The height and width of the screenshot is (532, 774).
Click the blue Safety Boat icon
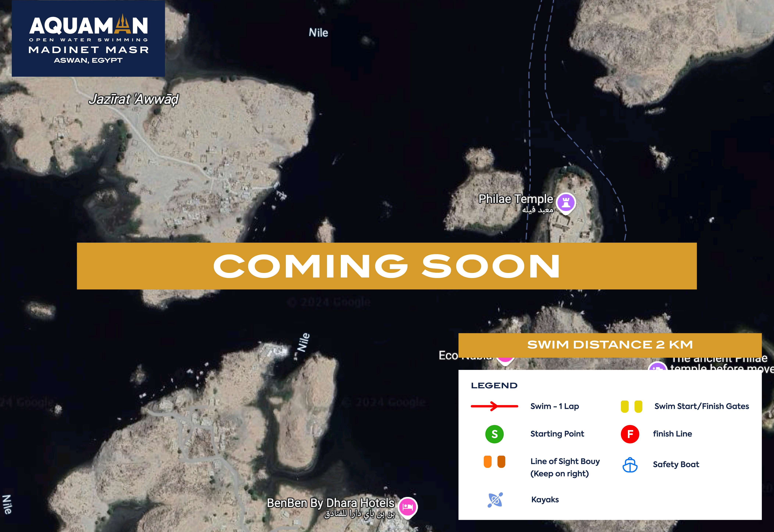[x=630, y=465]
